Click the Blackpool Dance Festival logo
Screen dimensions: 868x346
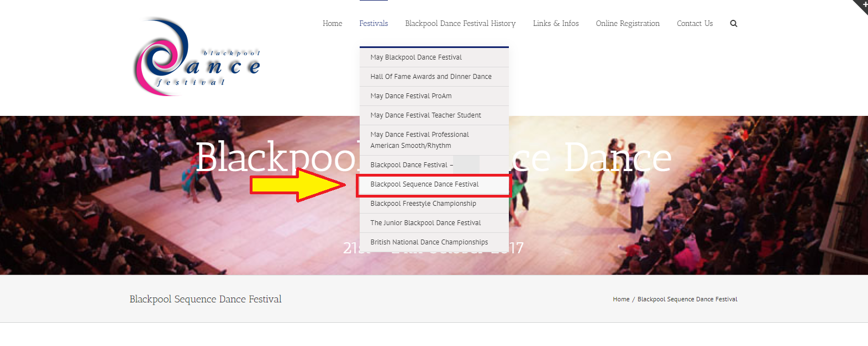click(x=196, y=57)
